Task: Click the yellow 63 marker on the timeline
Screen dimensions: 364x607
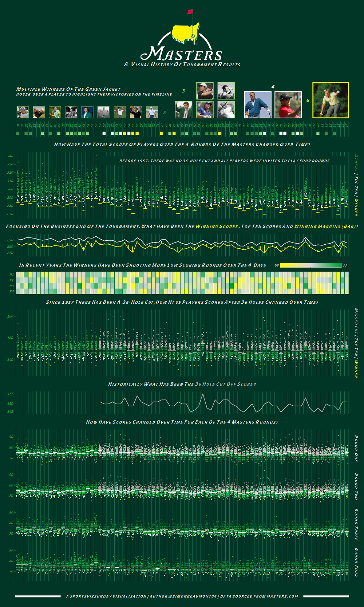Action: tap(124, 133)
